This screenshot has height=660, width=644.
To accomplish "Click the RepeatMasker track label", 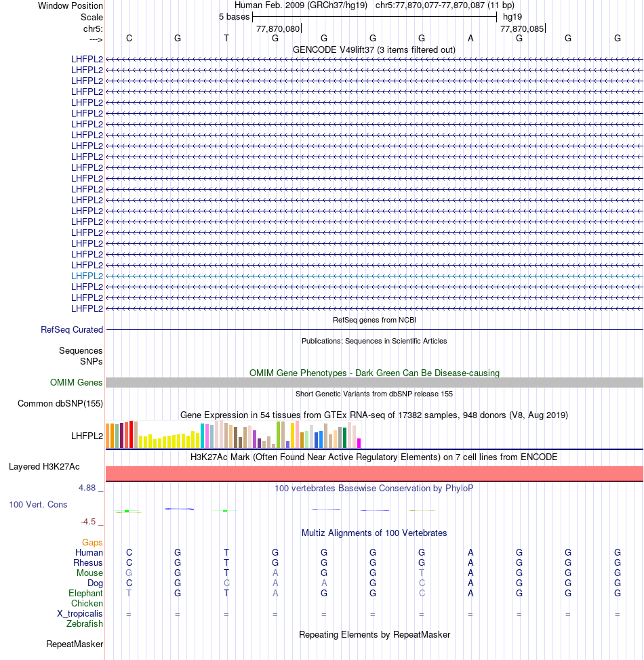I will (x=75, y=644).
